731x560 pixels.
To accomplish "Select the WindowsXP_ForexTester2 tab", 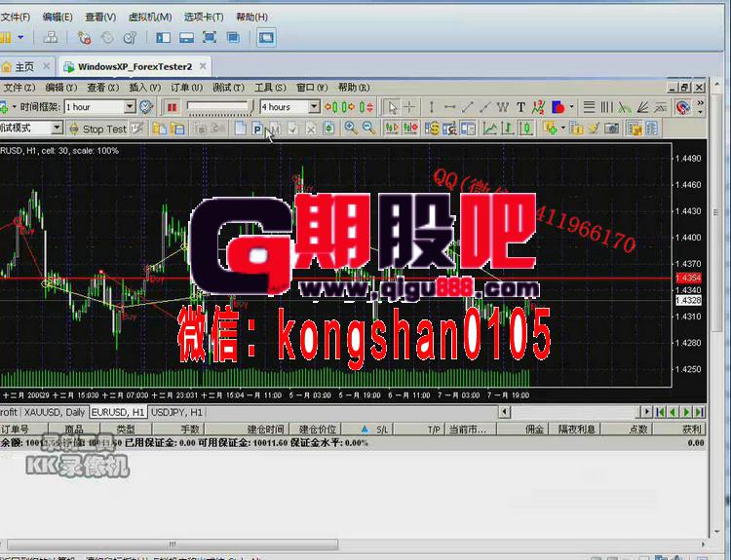I will 135,67.
